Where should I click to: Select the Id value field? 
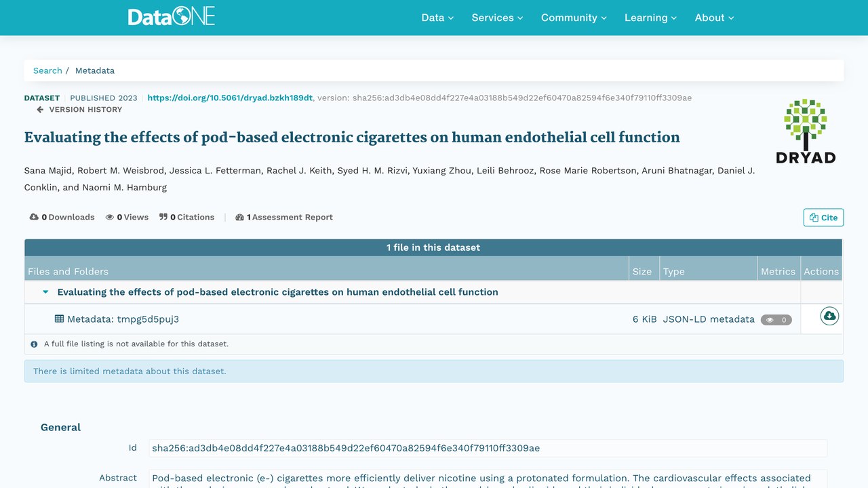click(488, 448)
